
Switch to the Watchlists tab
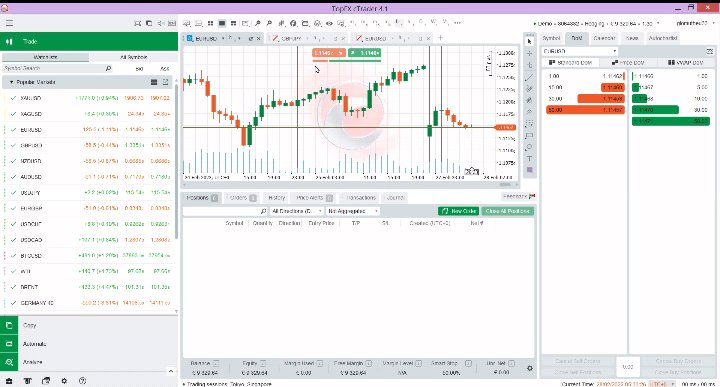(x=45, y=57)
